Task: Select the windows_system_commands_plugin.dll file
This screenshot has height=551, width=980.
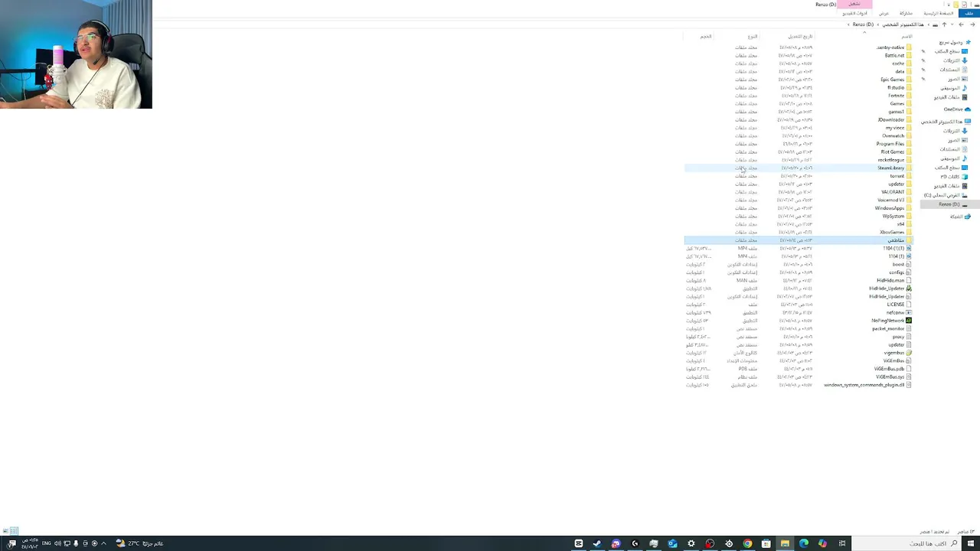Action: (864, 385)
